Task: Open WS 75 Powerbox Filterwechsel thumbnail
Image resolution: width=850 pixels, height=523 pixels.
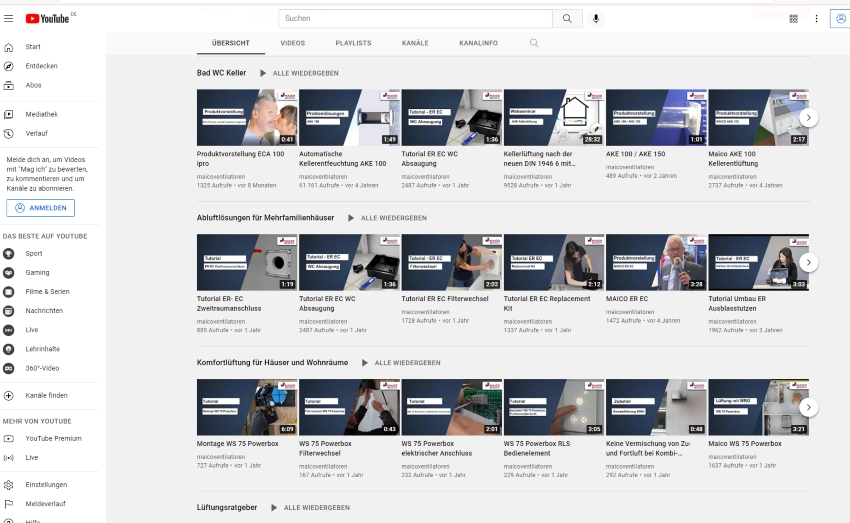Action: click(x=349, y=407)
